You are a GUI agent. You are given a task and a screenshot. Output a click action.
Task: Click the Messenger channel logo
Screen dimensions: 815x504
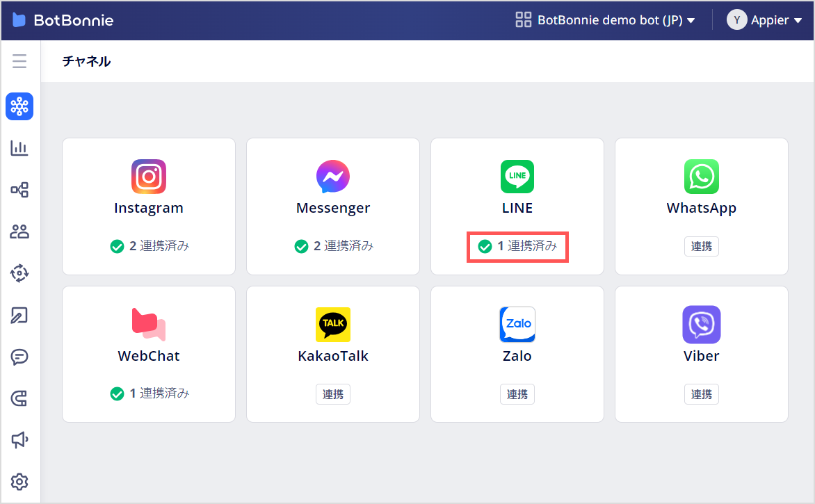click(x=333, y=177)
